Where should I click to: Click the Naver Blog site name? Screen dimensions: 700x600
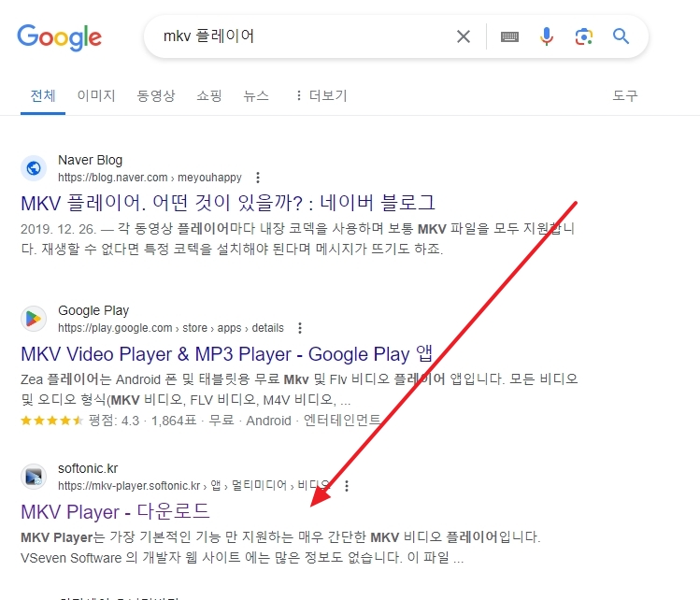90,160
